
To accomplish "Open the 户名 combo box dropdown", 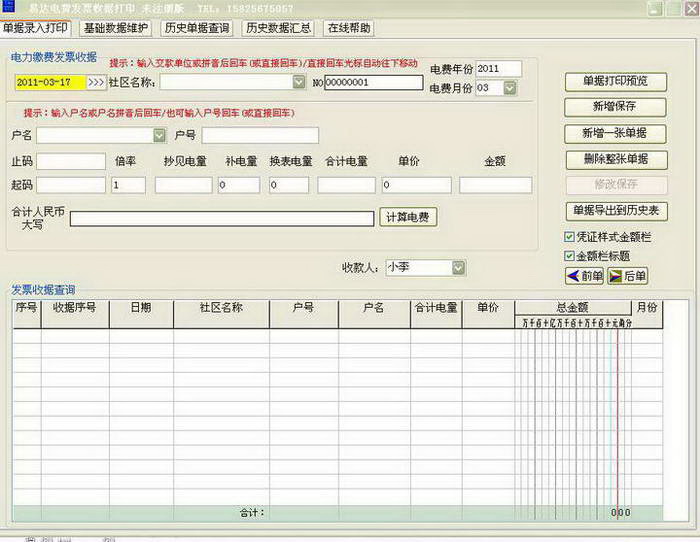I will (x=159, y=135).
